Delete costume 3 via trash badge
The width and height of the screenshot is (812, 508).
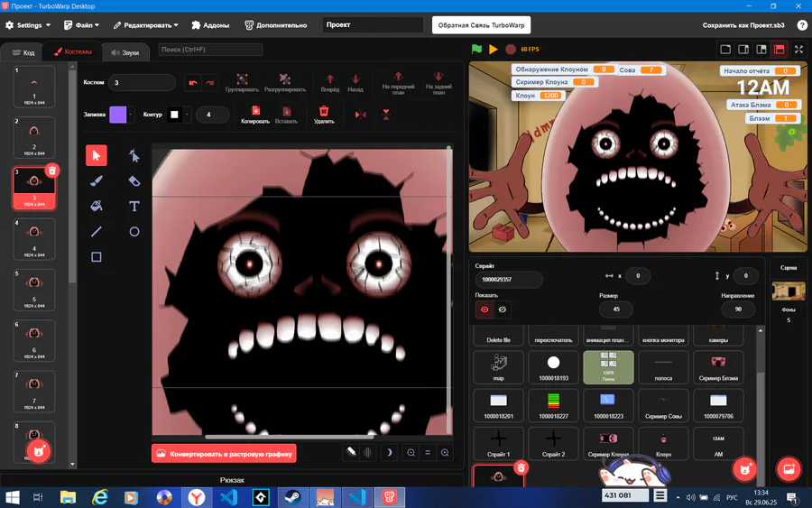click(x=51, y=171)
